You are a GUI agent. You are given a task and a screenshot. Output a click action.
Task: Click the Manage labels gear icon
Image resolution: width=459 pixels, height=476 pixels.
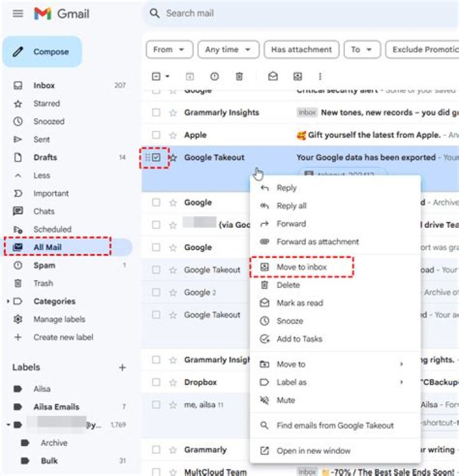tap(18, 319)
